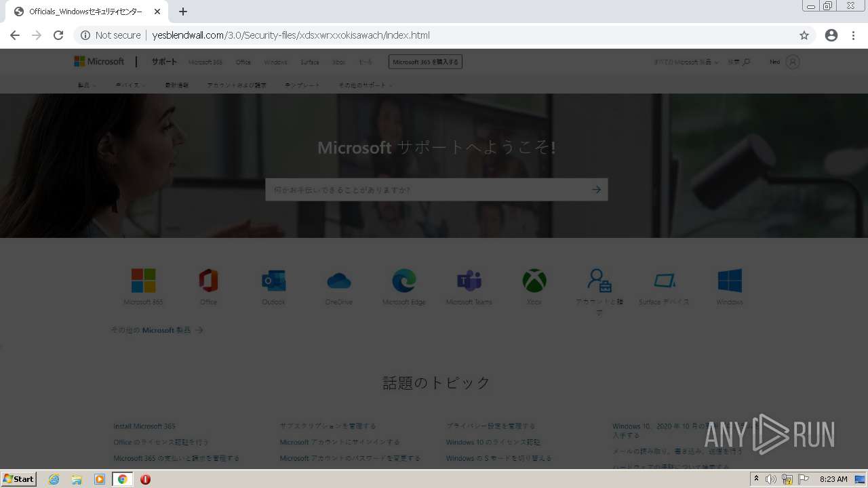Open the 最新情報 navigation item
This screenshot has width=868, height=488.
click(177, 85)
